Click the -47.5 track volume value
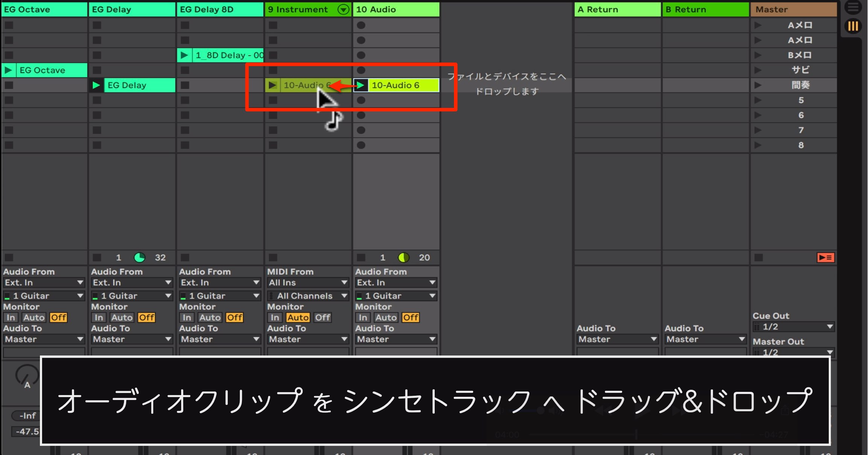Image resolution: width=868 pixels, height=455 pixels. 26,431
